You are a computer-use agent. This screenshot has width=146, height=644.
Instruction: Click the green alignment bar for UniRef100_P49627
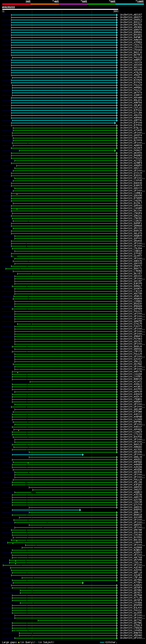point(68,151)
